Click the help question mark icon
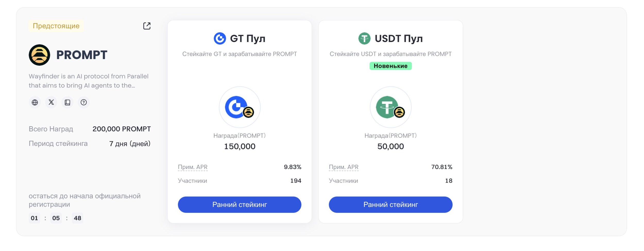 (84, 102)
